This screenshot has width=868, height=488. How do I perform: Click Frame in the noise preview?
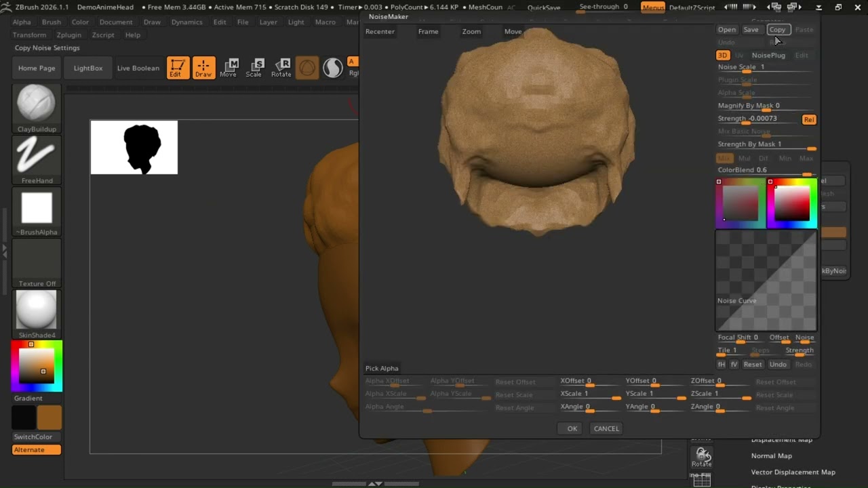[428, 31]
